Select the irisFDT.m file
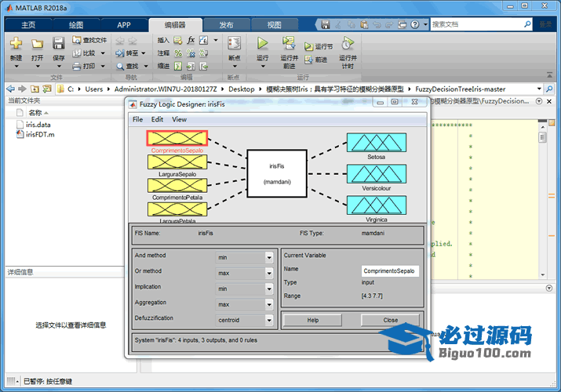This screenshot has height=392, width=561. click(x=40, y=134)
